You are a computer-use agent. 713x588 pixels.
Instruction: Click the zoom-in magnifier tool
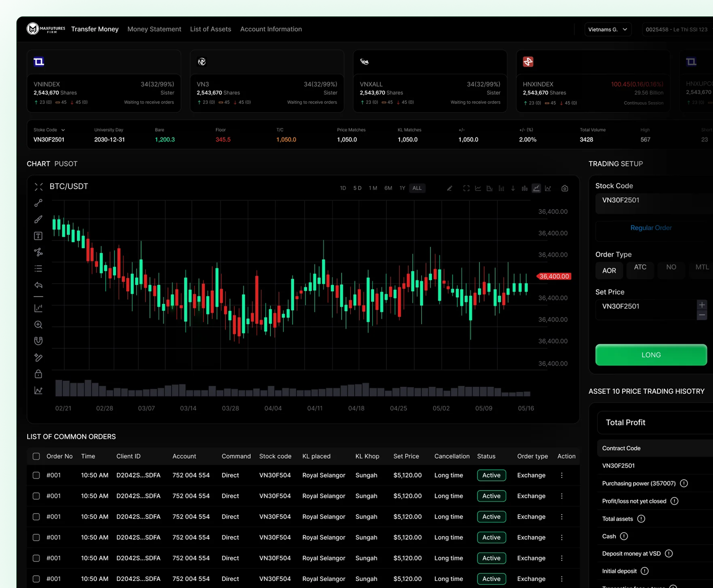(x=38, y=325)
